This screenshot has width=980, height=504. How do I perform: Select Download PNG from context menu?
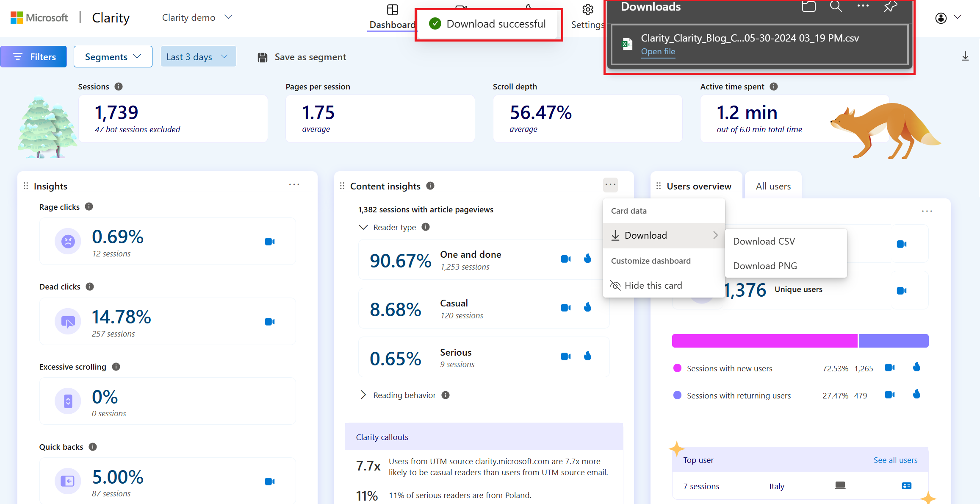pos(766,265)
